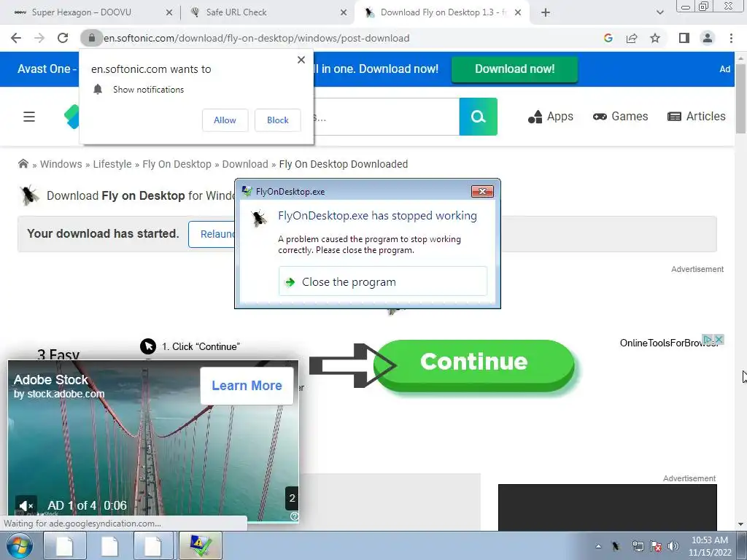Open the Windows Start menu
The image size is (747, 560).
click(18, 545)
